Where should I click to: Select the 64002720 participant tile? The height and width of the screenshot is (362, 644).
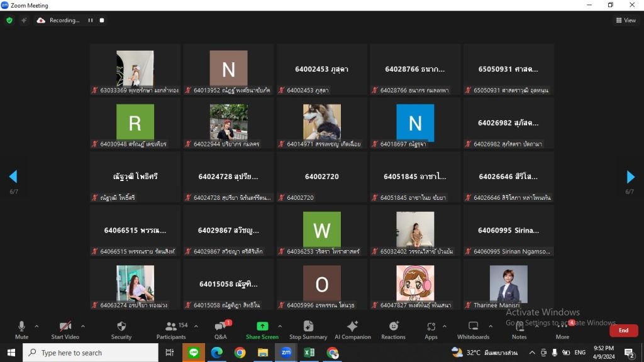click(322, 177)
